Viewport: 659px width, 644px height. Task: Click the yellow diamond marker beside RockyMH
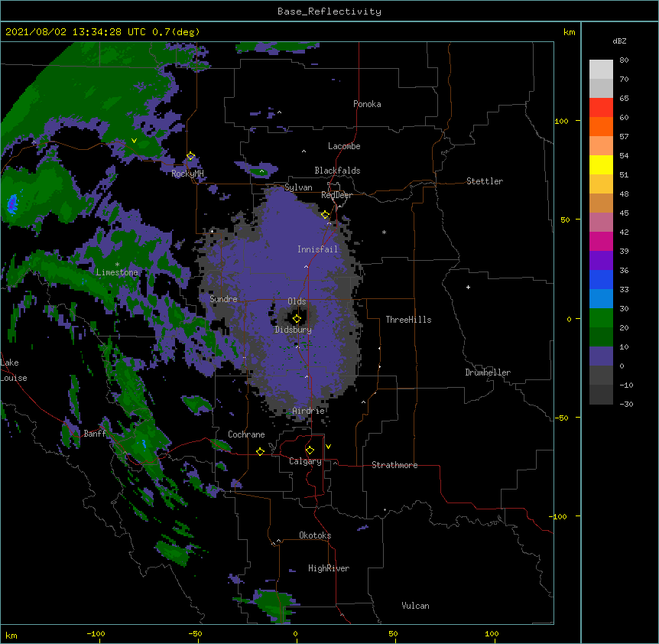coord(190,156)
